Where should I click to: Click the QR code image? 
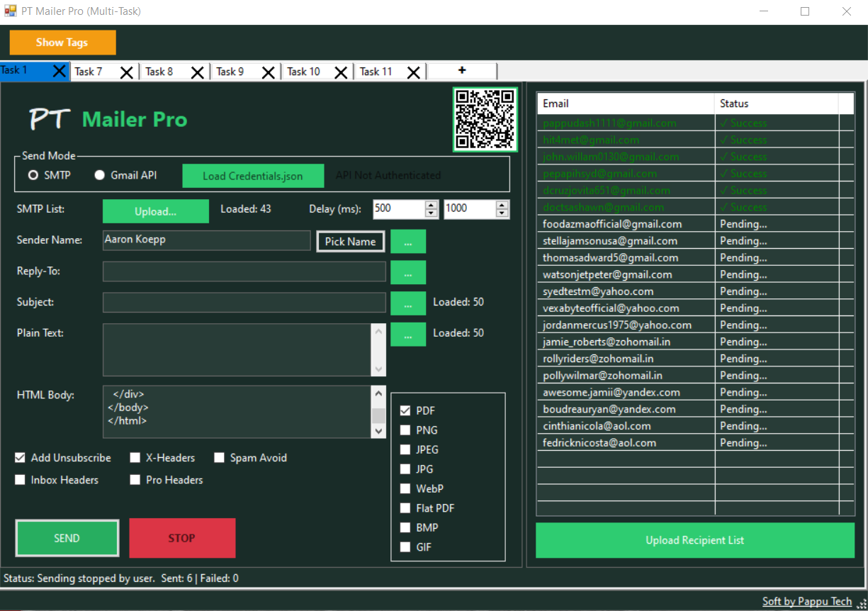(x=485, y=119)
